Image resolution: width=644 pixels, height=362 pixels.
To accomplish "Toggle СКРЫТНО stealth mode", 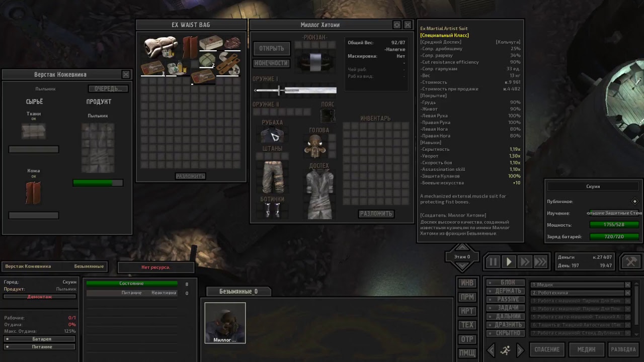I will [x=507, y=333].
